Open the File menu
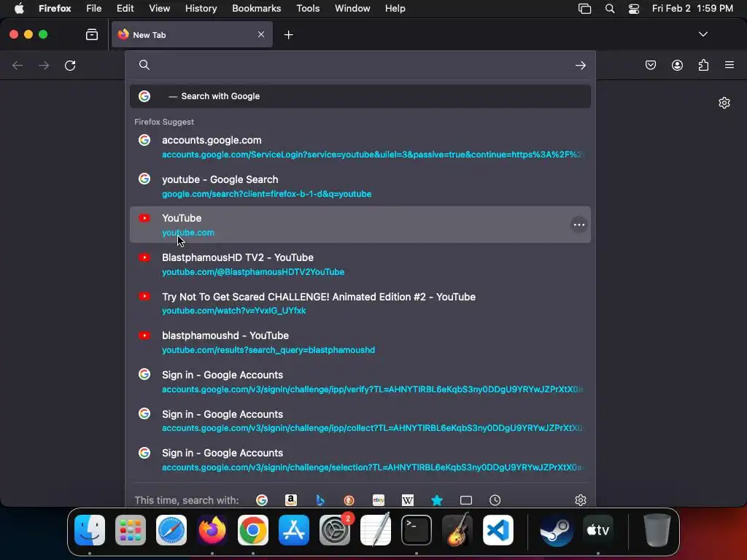The width and height of the screenshot is (747, 560). 94,9
